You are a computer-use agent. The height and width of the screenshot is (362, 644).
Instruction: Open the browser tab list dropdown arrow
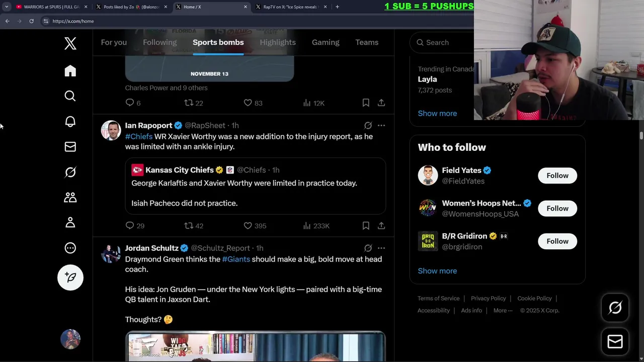click(x=7, y=7)
